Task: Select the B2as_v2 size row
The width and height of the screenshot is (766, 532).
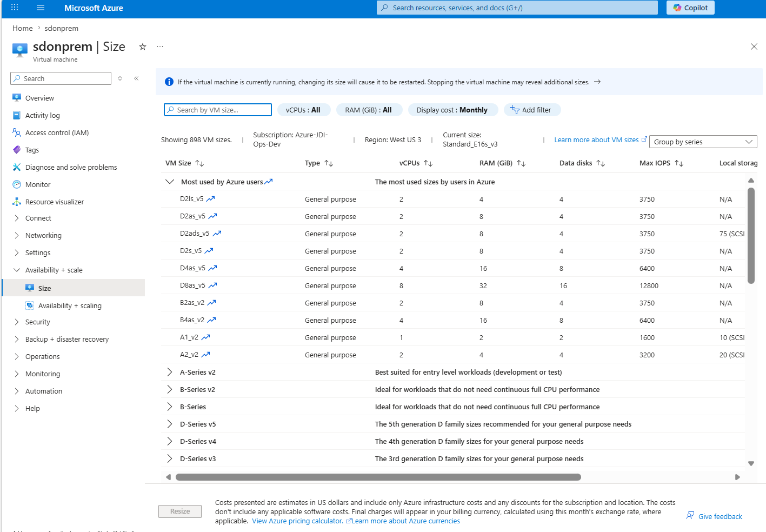Action: click(x=453, y=303)
